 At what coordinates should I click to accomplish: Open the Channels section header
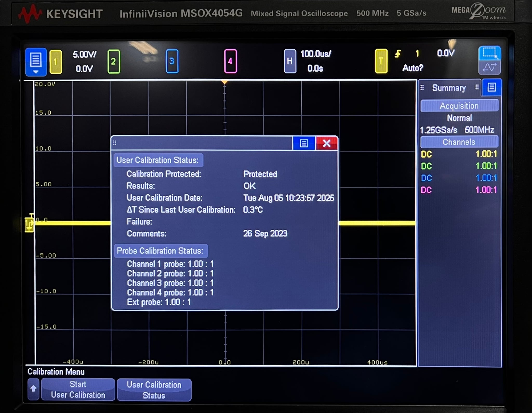click(459, 142)
